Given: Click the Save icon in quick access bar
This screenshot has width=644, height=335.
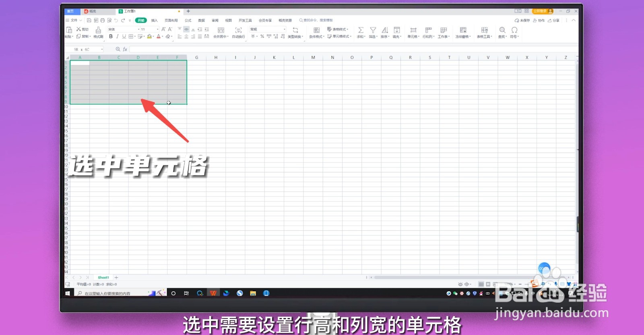Looking at the screenshot, I should point(89,20).
